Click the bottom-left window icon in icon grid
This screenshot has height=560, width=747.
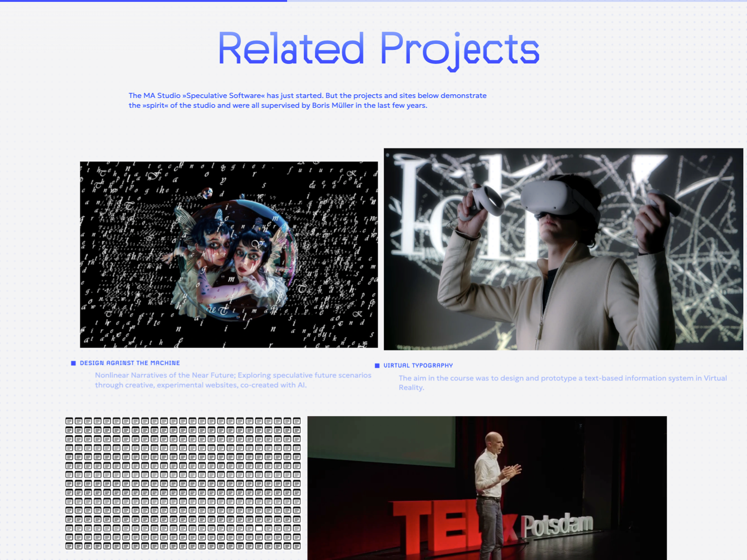[x=69, y=546]
